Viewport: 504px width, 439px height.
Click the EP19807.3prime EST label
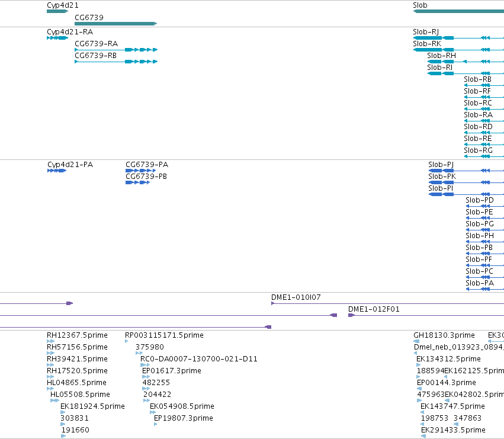184,418
